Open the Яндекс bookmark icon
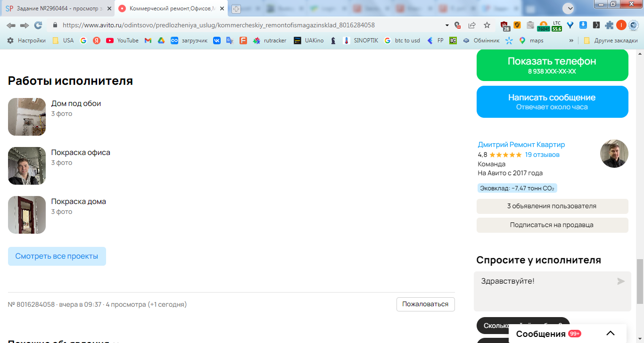 pos(97,41)
